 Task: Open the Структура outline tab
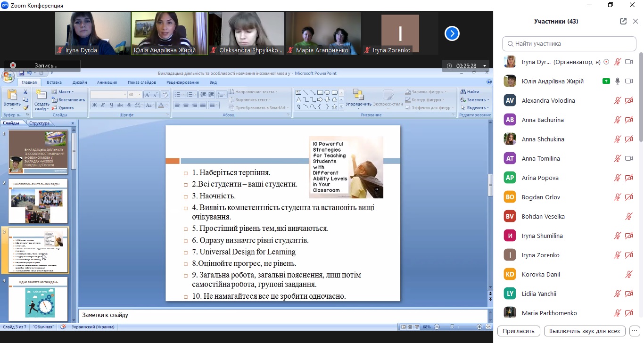pyautogui.click(x=39, y=123)
